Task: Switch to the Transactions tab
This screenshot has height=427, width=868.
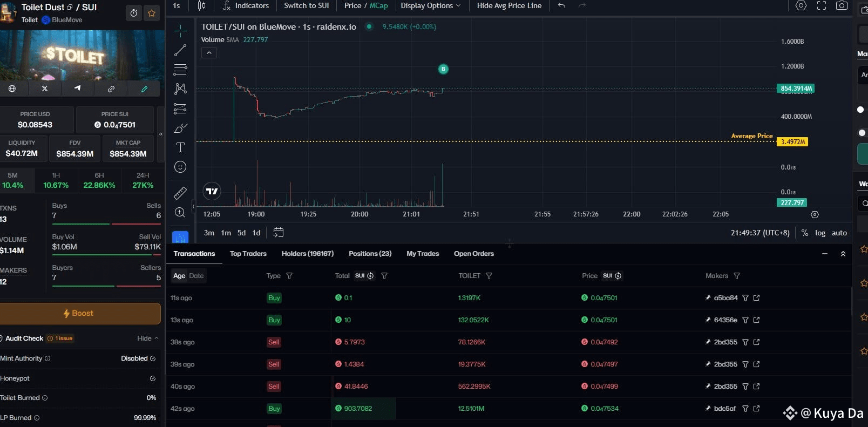Action: (194, 254)
